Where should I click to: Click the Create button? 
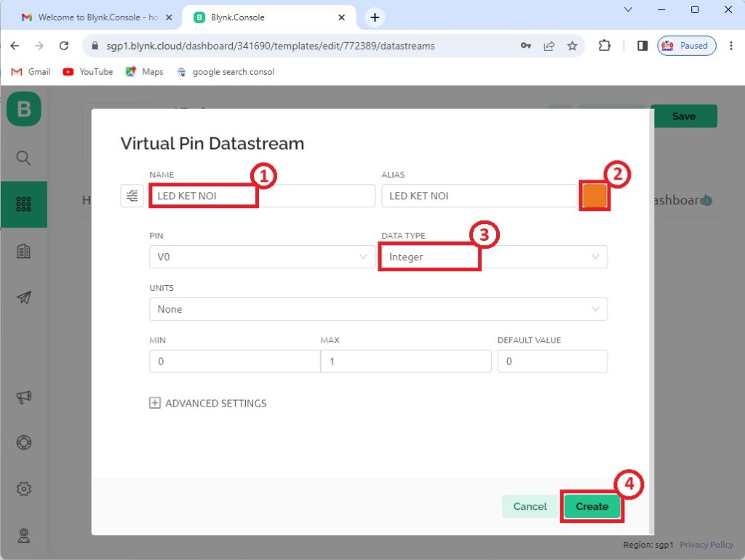(x=591, y=506)
